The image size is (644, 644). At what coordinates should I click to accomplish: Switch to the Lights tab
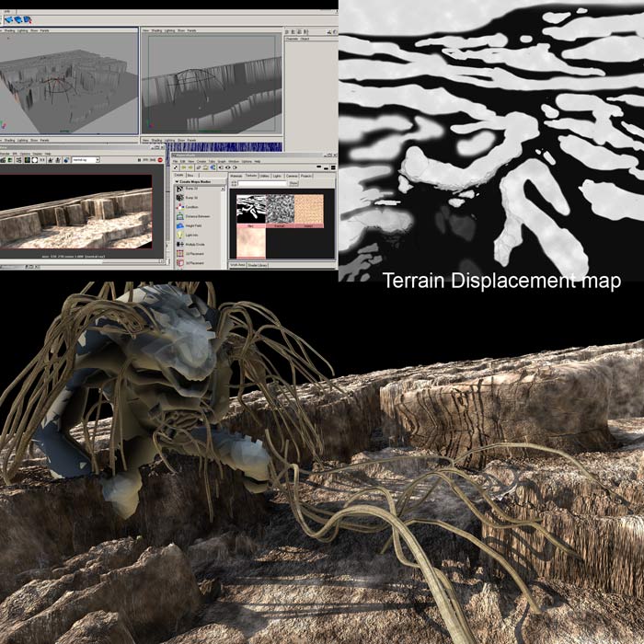coord(277,175)
